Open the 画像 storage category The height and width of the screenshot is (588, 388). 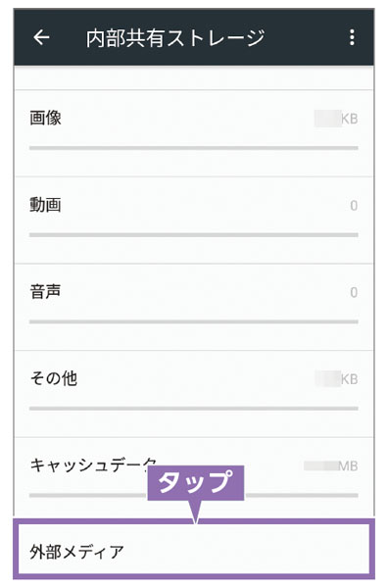tap(194, 133)
